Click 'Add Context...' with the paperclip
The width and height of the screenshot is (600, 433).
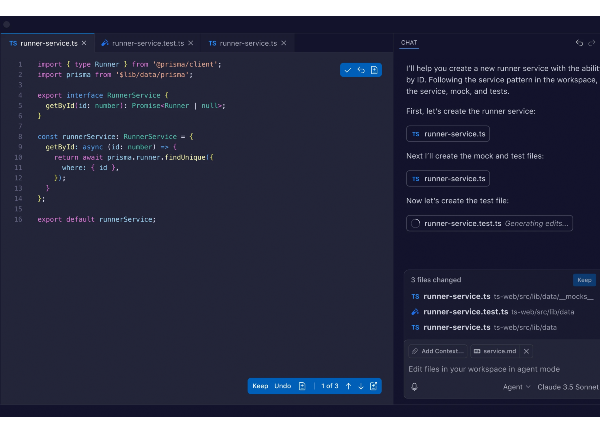[x=438, y=351]
